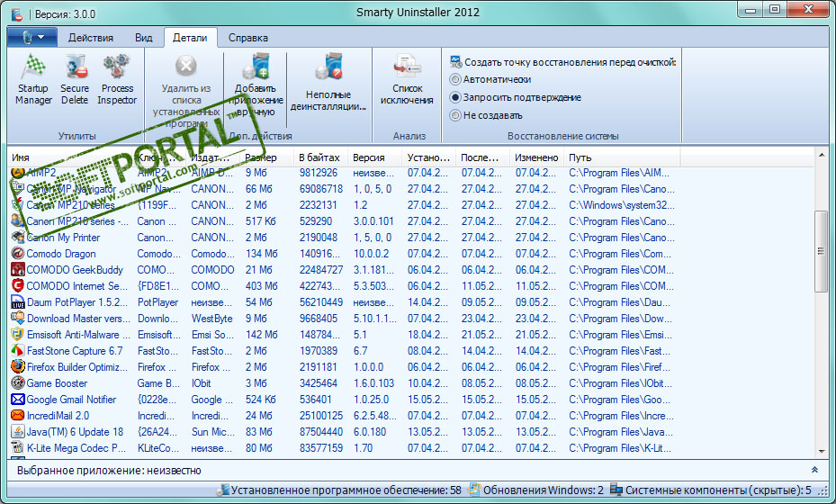Click COMODO GeekBuddy row icon
Viewport: 836px width, 504px height.
pos(18,269)
